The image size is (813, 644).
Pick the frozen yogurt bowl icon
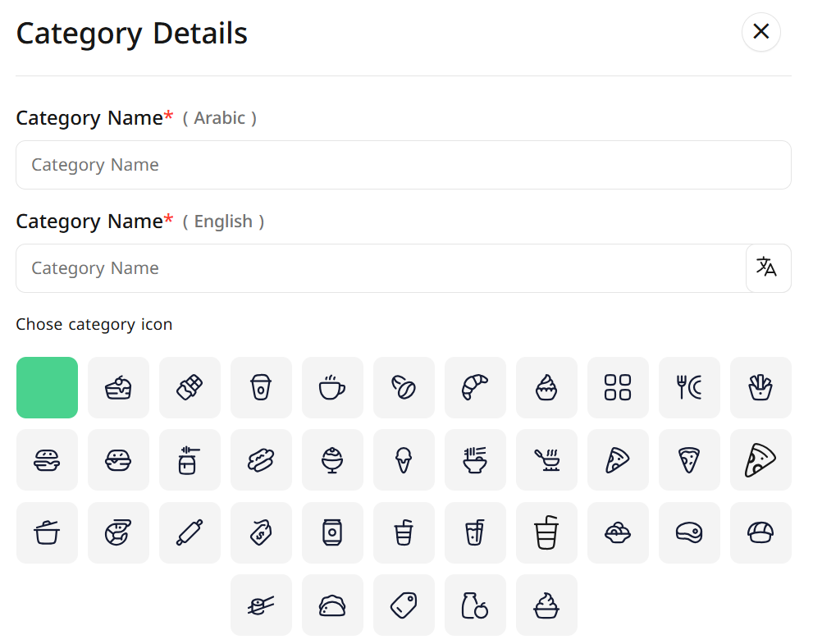546,605
